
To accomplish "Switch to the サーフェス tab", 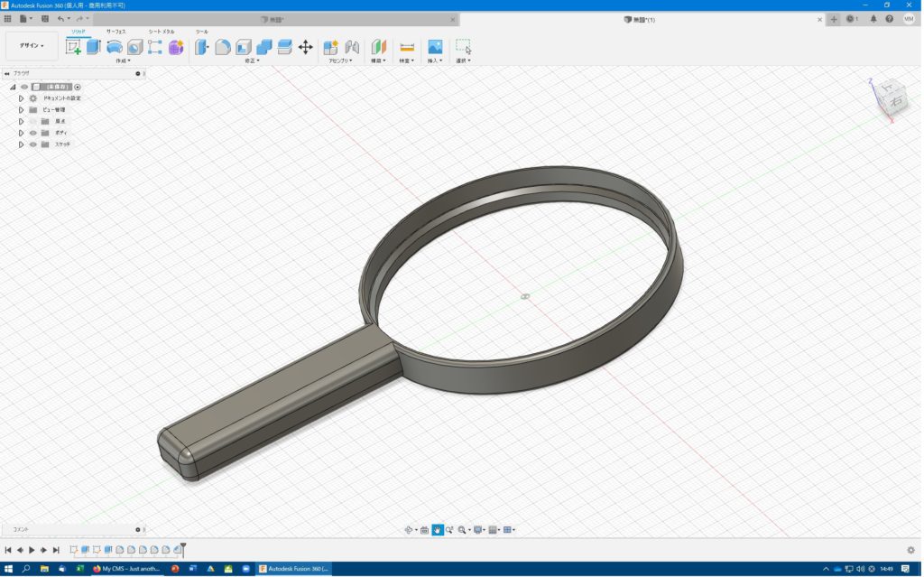I will coord(116,32).
